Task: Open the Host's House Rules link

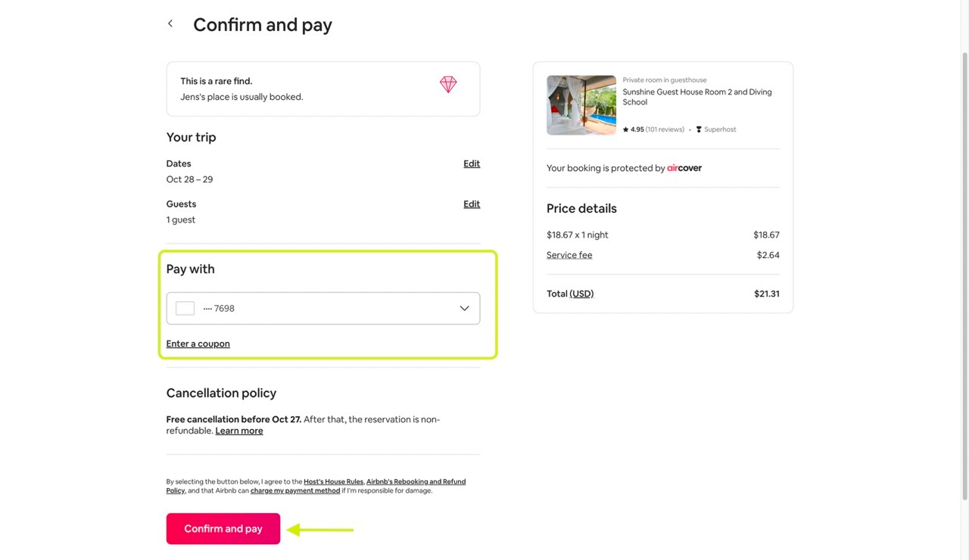Action: (x=334, y=482)
